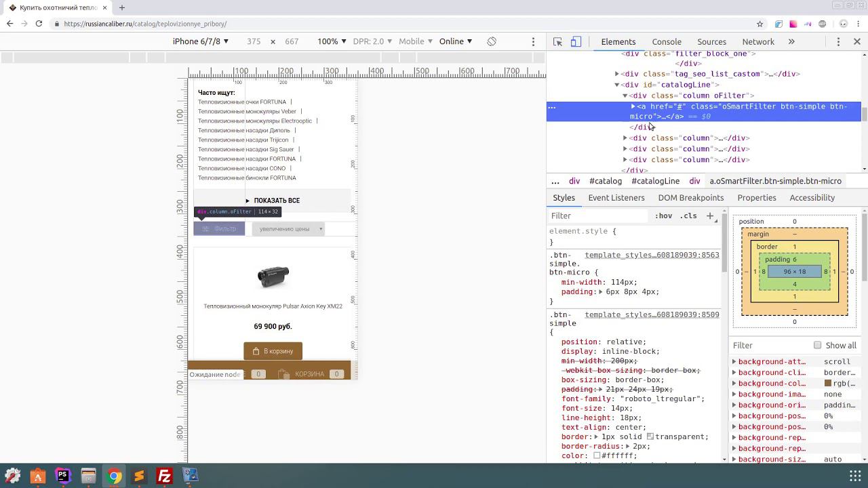The width and height of the screenshot is (868, 488).
Task: Toggle the device toolbar icon
Action: pyautogui.click(x=576, y=41)
